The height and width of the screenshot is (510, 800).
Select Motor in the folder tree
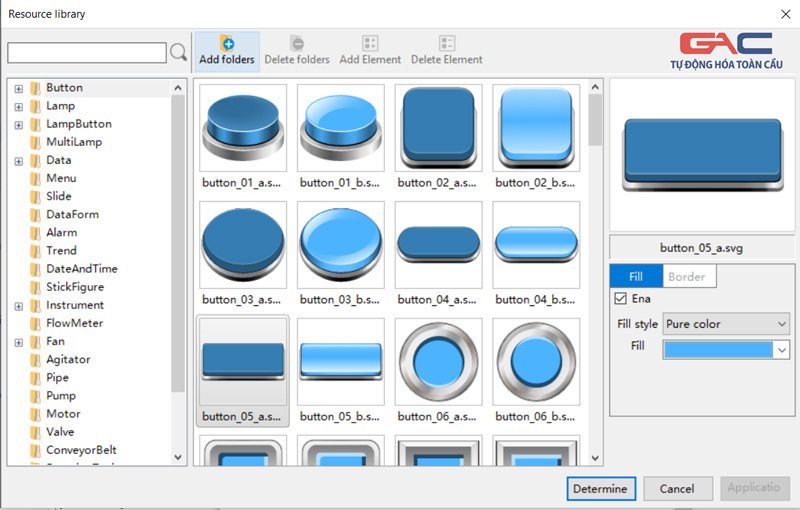point(63,414)
